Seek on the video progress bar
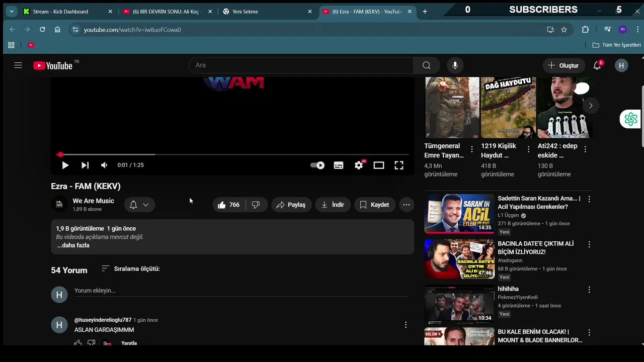Image resolution: width=644 pixels, height=362 pixels. tap(232, 154)
